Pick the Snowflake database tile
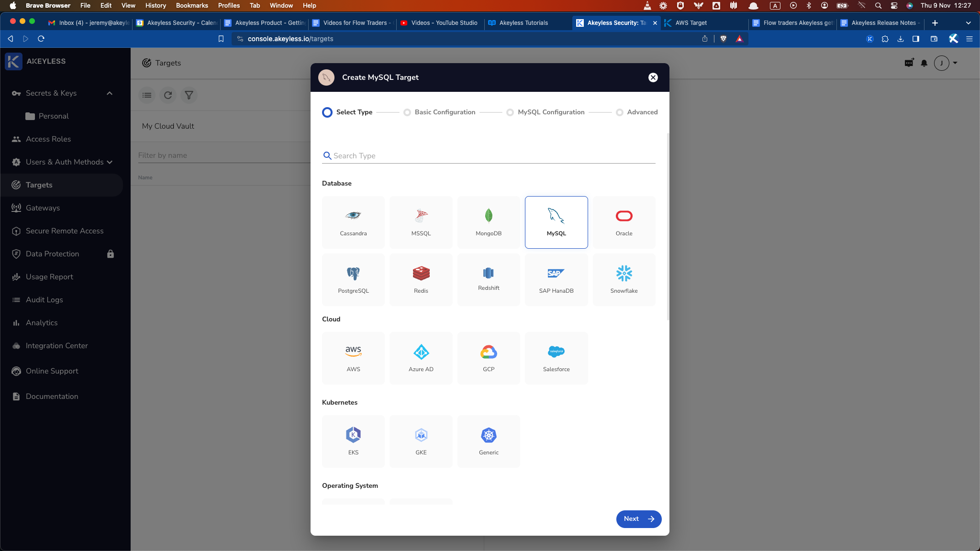Viewport: 980px width, 551px height. tap(624, 279)
